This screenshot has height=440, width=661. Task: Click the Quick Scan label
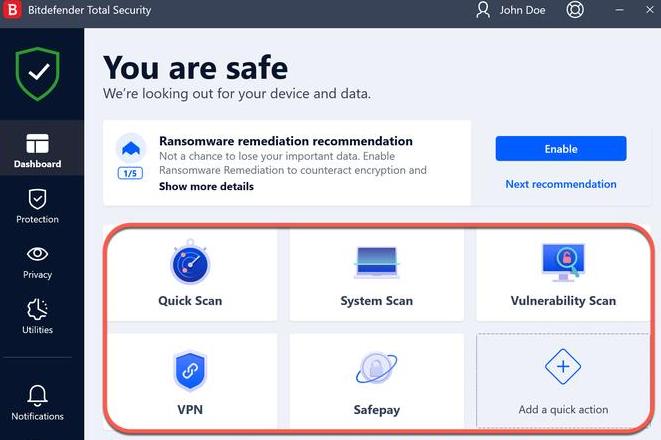click(x=190, y=301)
